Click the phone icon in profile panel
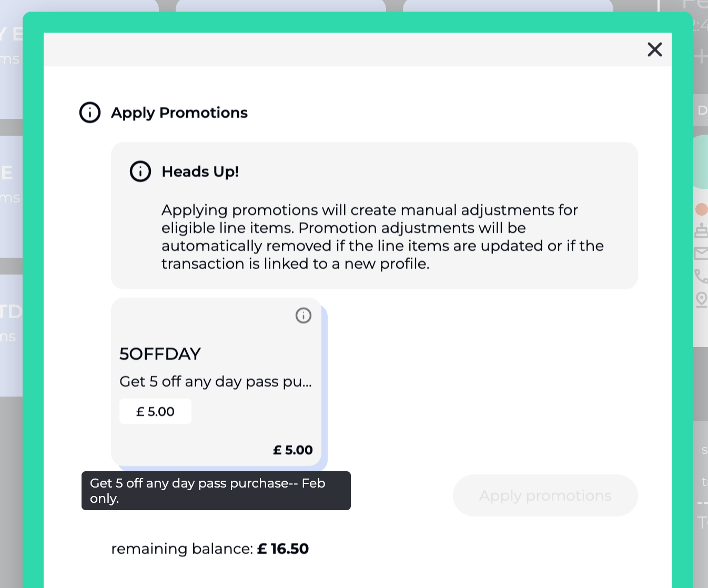 pos(701,276)
